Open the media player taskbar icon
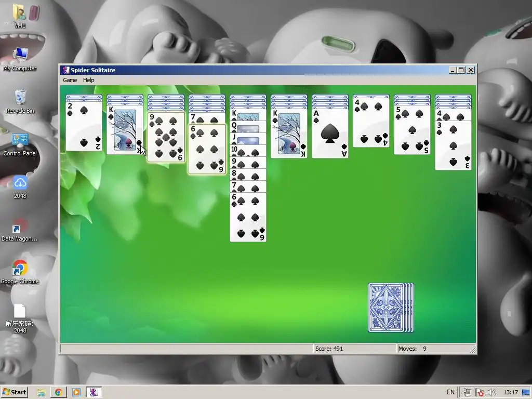This screenshot has height=399, width=532. 76,393
